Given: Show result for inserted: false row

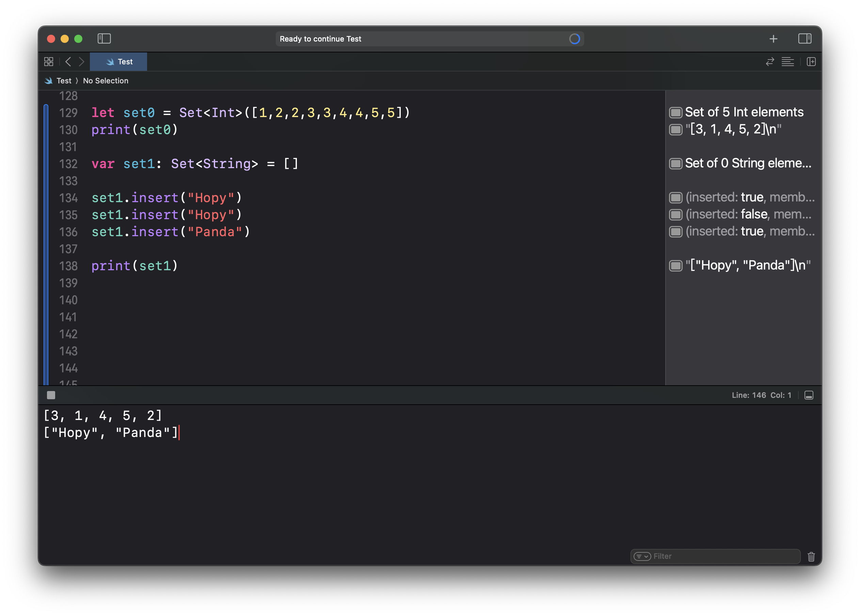Looking at the screenshot, I should pos(676,214).
